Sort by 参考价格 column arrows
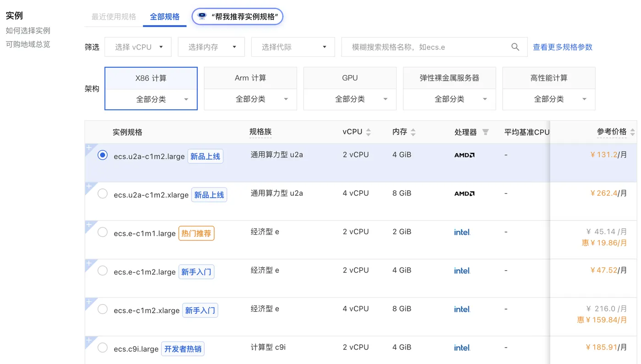 point(632,132)
